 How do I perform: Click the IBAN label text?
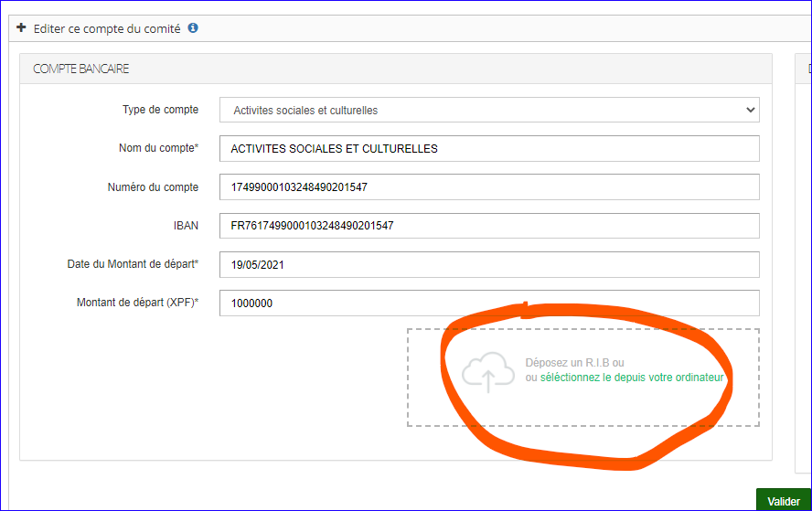pyautogui.click(x=186, y=226)
